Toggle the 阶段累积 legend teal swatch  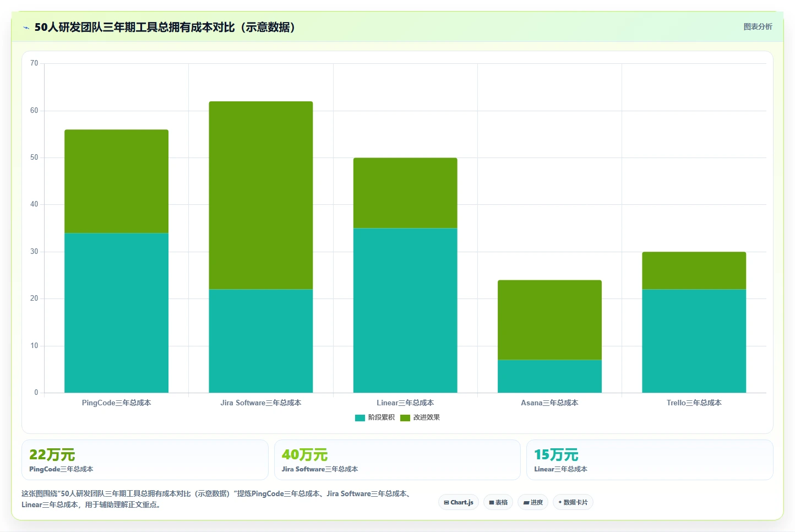360,417
